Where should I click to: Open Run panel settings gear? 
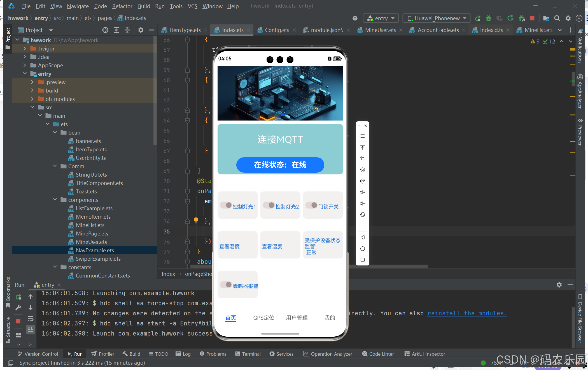(559, 285)
